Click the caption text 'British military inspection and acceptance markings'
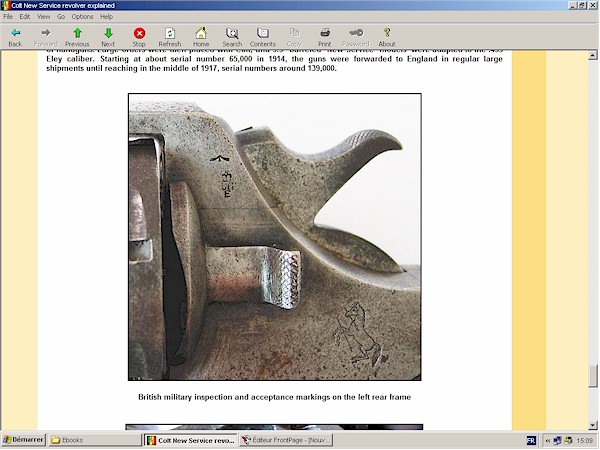The image size is (600, 450). point(234,397)
